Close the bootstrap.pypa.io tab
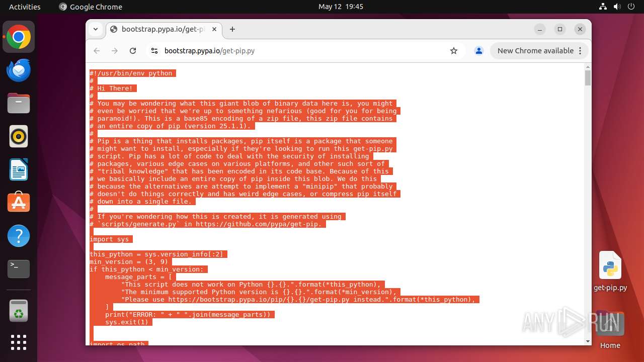 pyautogui.click(x=214, y=29)
